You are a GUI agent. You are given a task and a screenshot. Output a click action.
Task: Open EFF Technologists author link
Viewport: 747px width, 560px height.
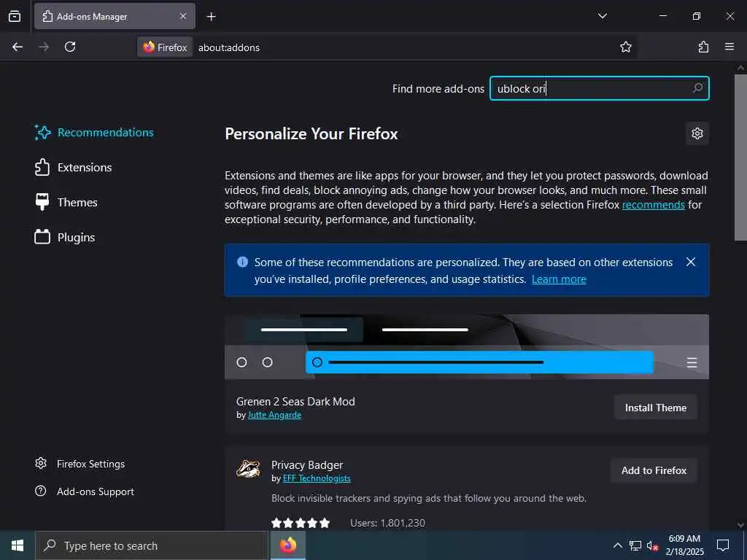pos(317,478)
